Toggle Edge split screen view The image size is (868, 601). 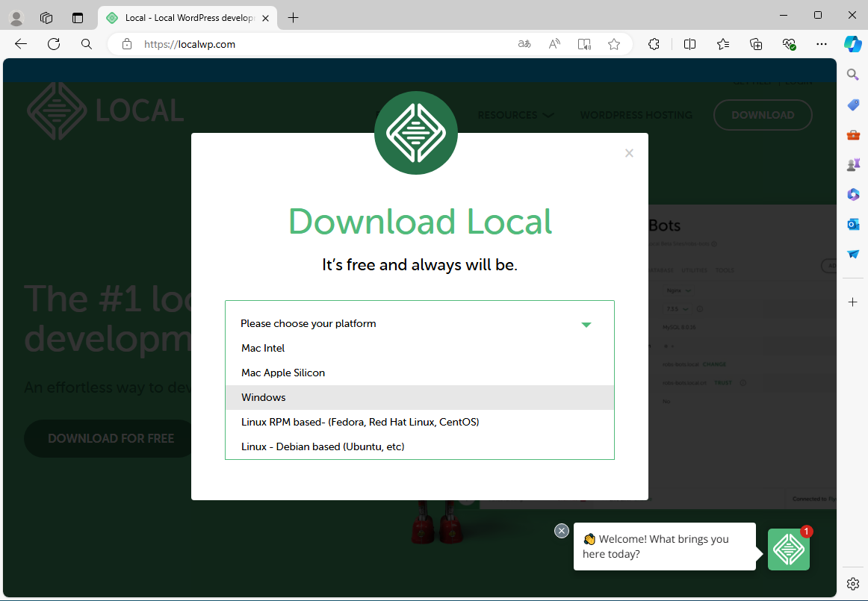point(689,44)
